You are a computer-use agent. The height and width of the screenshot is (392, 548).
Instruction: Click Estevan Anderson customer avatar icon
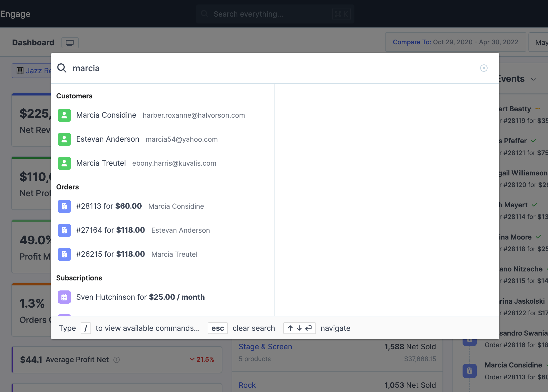tap(64, 139)
